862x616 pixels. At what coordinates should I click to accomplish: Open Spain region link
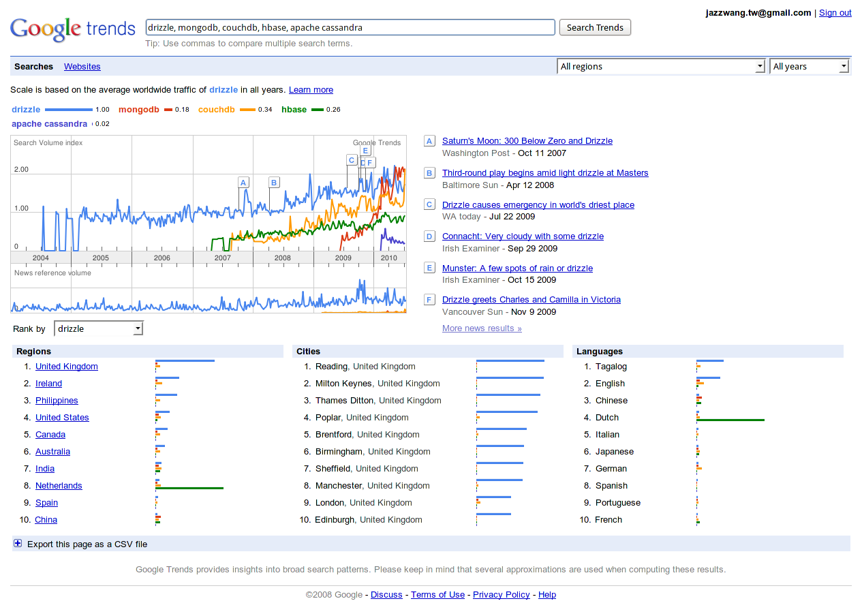46,503
